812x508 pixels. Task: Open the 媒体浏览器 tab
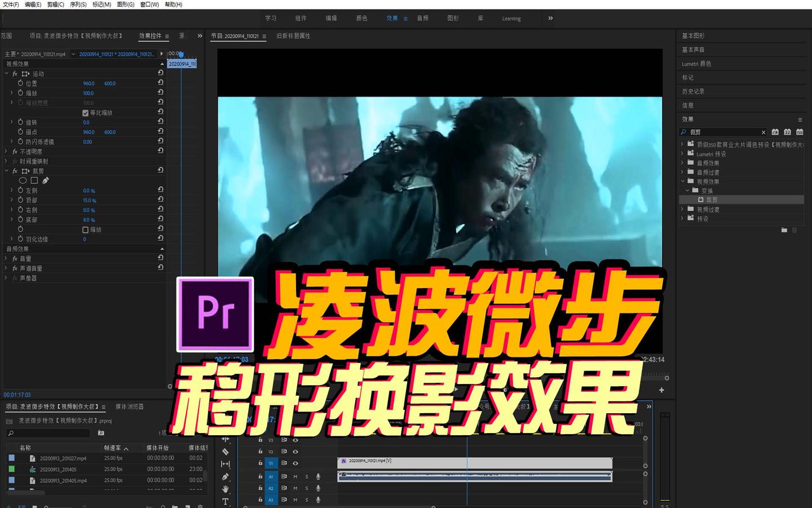130,407
